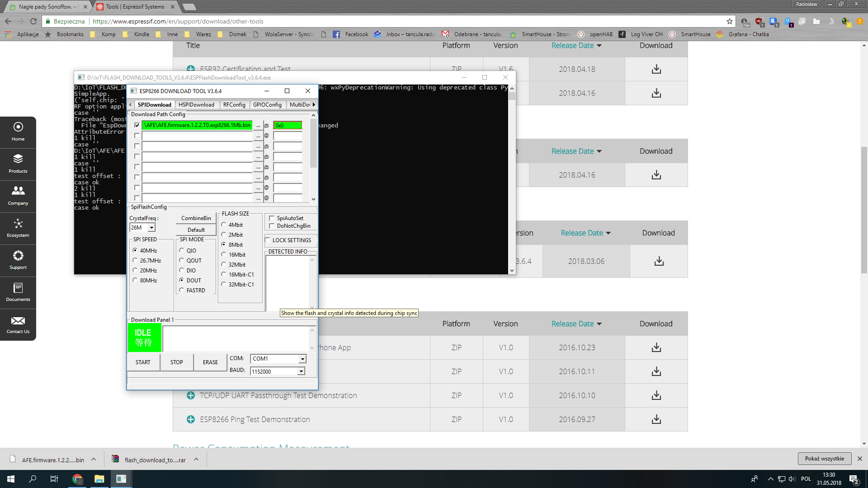Bookmark this page with the star icon

(x=729, y=21)
